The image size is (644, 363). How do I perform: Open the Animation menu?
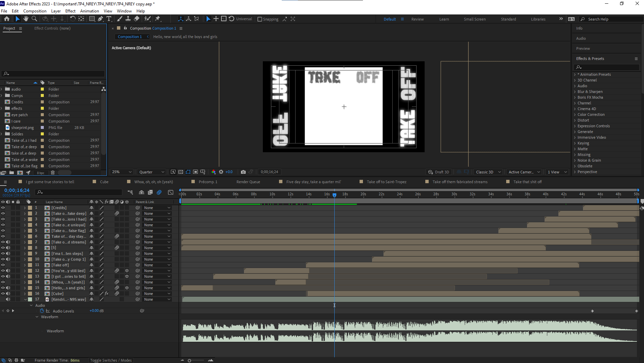tap(89, 11)
